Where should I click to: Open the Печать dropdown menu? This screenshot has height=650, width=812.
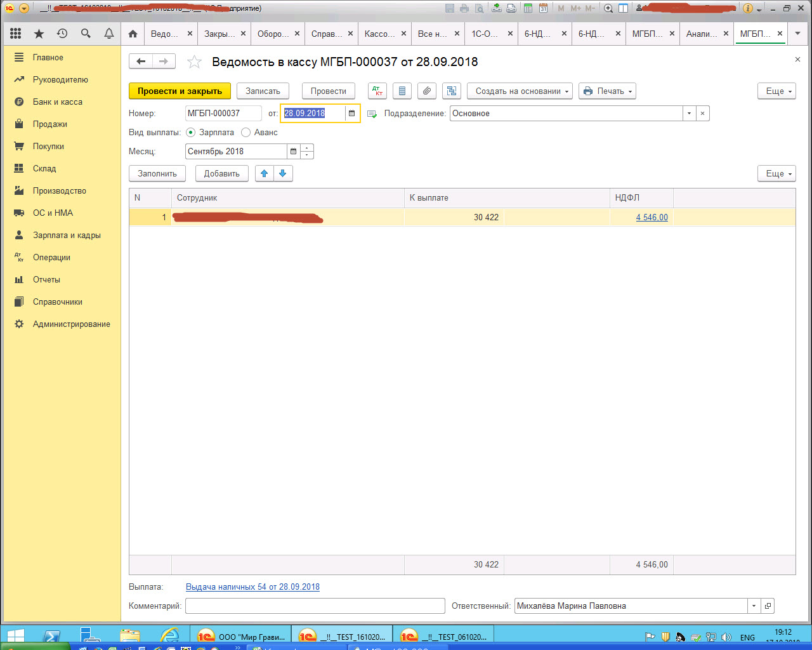coord(607,91)
